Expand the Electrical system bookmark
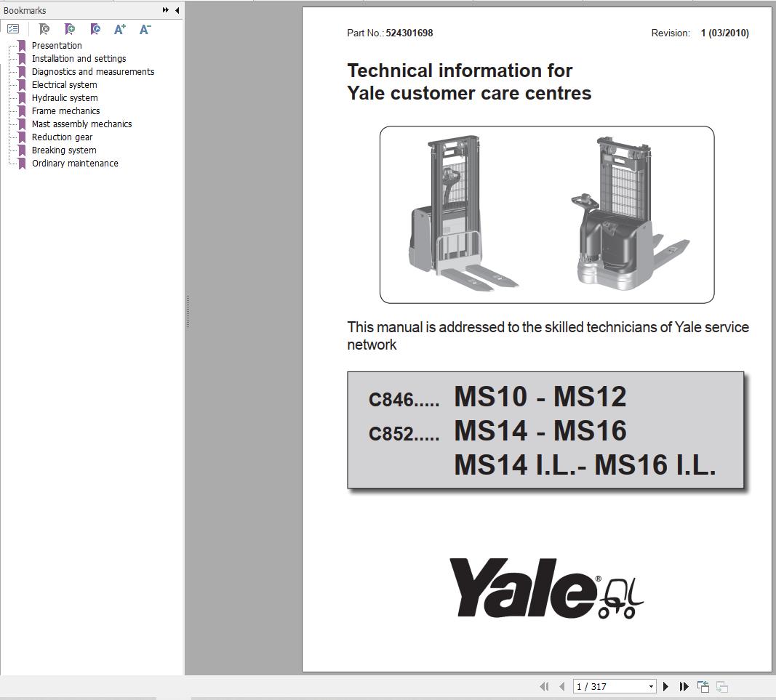This screenshot has height=700, width=776. [x=63, y=84]
